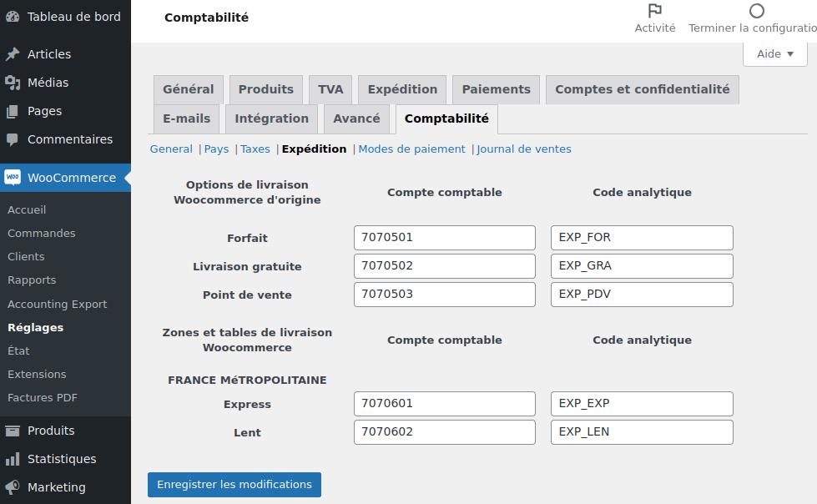817x504 pixels.
Task: Click the EXP_GRA code analytique field
Action: point(641,266)
